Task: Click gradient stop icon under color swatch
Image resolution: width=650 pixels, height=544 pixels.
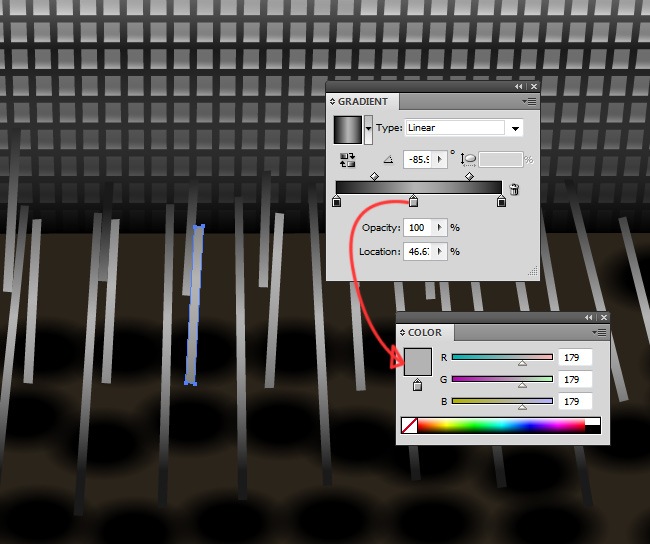Action: click(417, 385)
